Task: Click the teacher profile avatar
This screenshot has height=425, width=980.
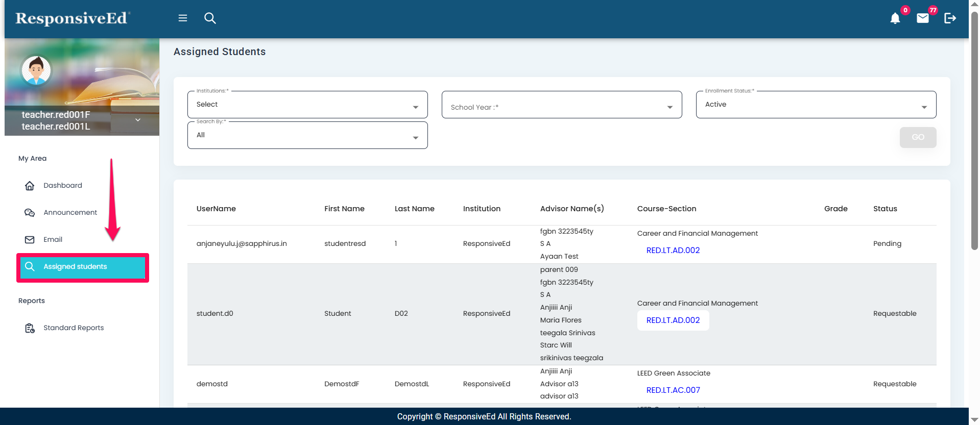Action: pyautogui.click(x=36, y=70)
